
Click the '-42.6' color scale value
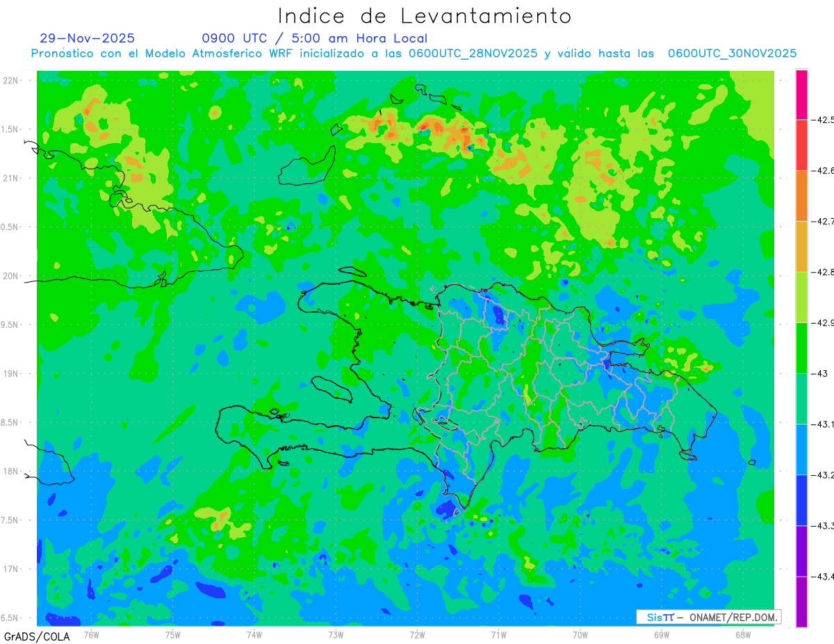point(824,171)
